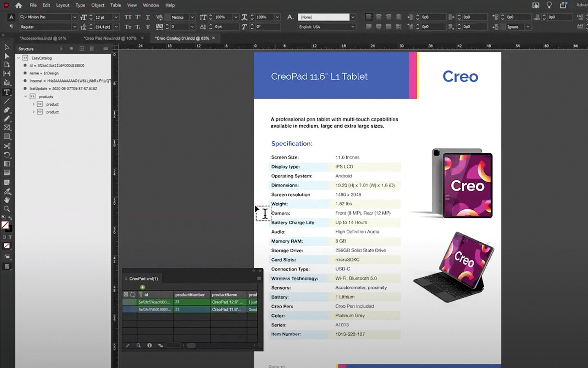Select the Content Collector tool
The image size is (588, 368).
7,83
